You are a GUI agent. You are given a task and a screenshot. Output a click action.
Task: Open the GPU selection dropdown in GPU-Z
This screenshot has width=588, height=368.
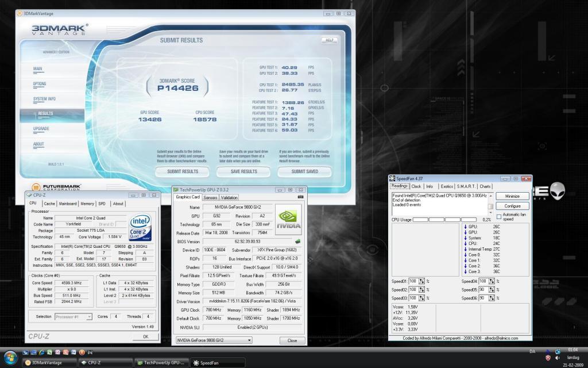tap(214, 340)
